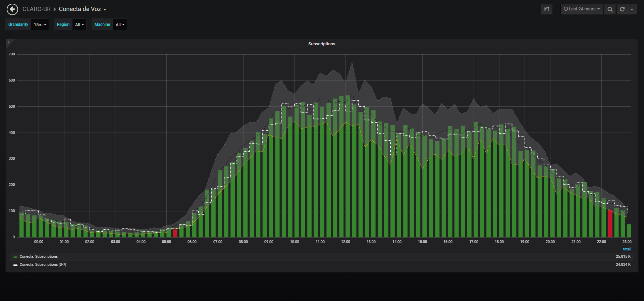Open the Region All dropdown

click(x=79, y=24)
